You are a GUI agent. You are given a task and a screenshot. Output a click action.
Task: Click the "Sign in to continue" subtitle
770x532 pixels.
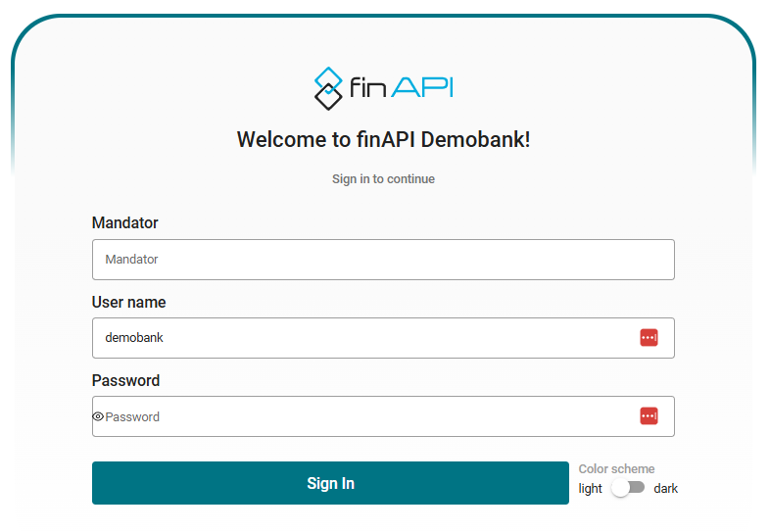click(384, 179)
